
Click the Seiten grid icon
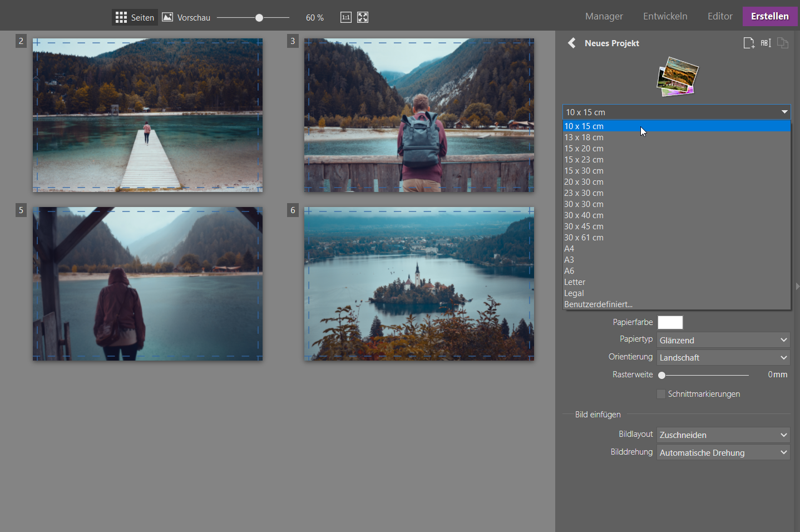click(x=121, y=17)
